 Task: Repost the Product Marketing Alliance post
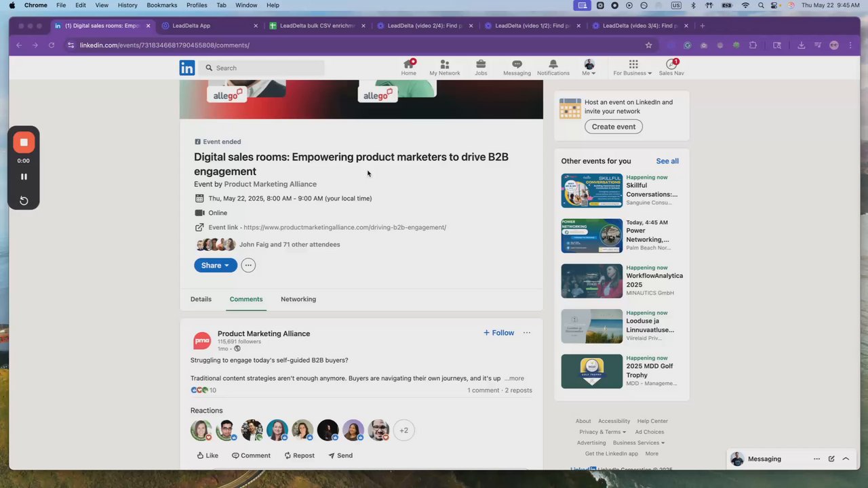299,455
